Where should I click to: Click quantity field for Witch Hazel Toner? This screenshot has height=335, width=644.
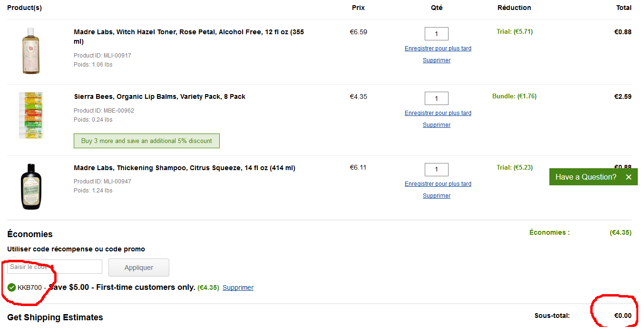436,34
